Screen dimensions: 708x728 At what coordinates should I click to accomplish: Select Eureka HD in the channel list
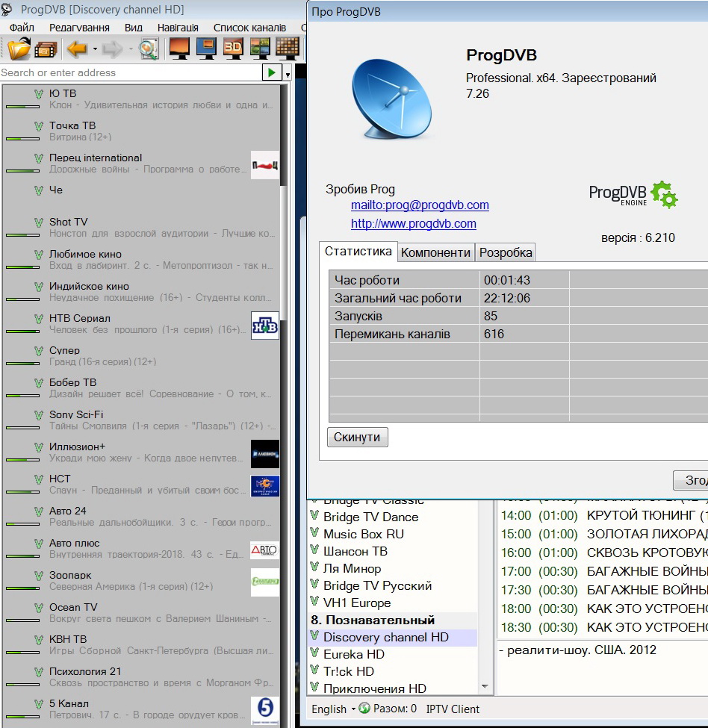pos(353,654)
